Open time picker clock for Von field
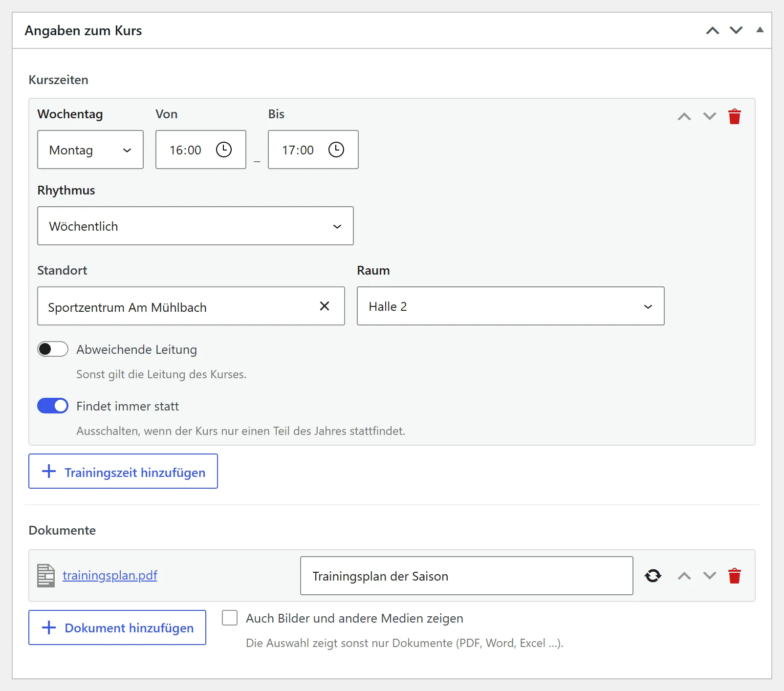The height and width of the screenshot is (691, 784). (224, 150)
